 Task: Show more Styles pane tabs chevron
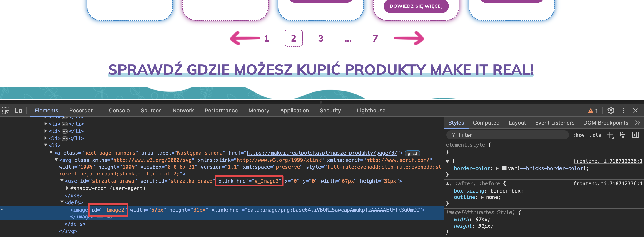coord(637,123)
